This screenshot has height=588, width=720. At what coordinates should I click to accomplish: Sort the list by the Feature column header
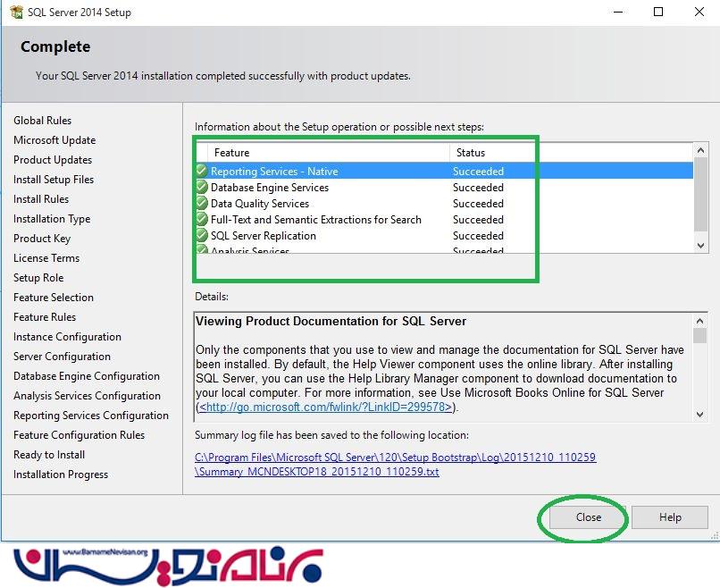pos(329,153)
